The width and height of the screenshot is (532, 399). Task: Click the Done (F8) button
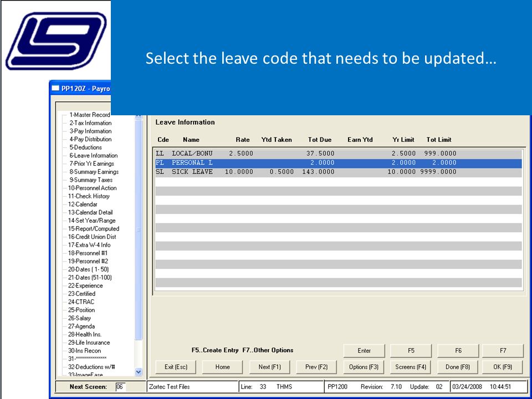tap(458, 367)
